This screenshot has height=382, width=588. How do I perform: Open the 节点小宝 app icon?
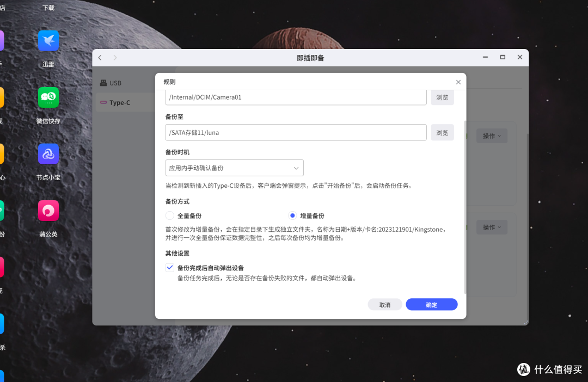48,154
